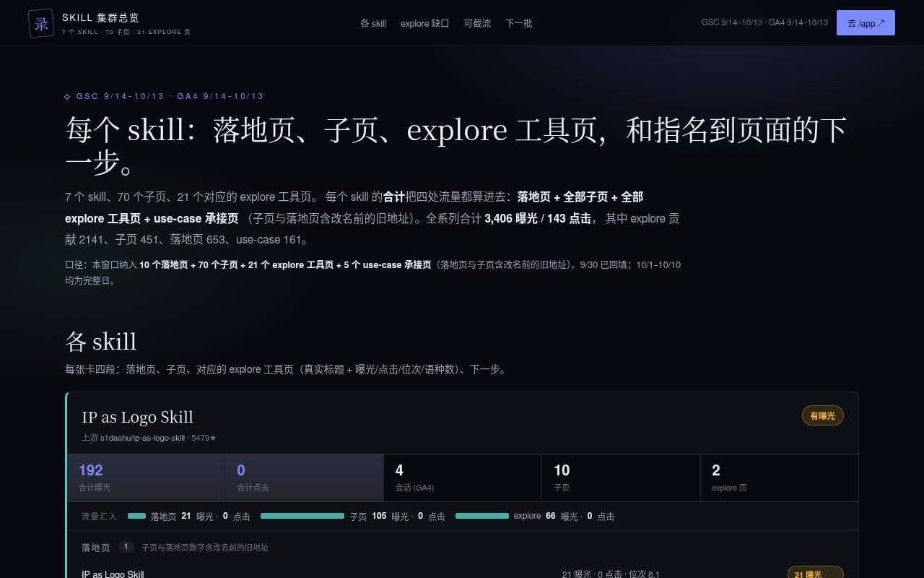Click the 10 子页 stat cell
This screenshot has height=578, width=924.
[621, 478]
